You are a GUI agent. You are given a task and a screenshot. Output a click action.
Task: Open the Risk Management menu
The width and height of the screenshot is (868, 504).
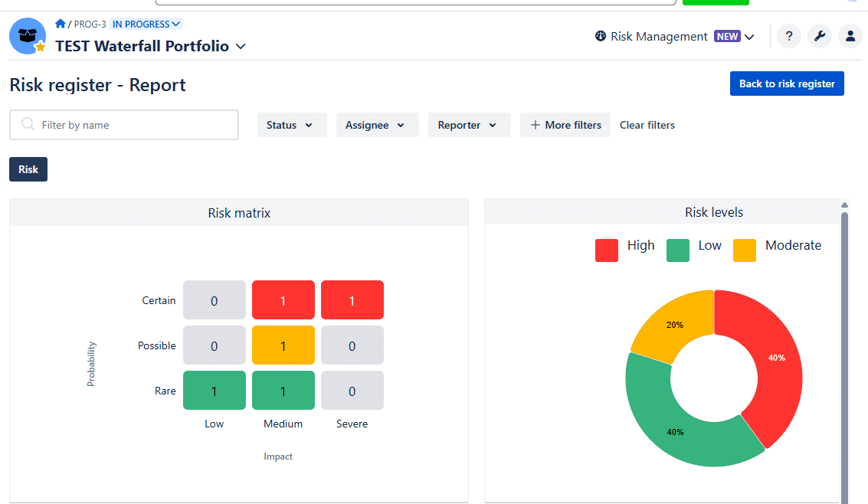coord(674,36)
